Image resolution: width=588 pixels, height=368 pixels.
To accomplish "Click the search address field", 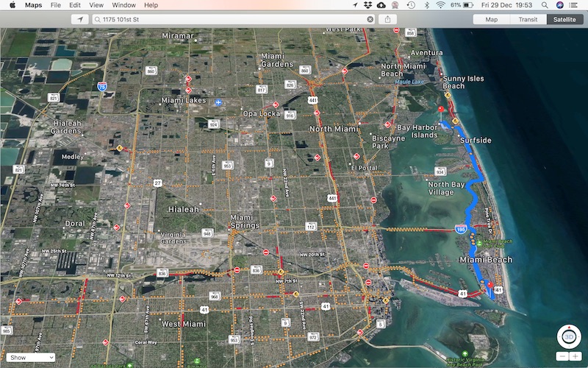I will [228, 19].
